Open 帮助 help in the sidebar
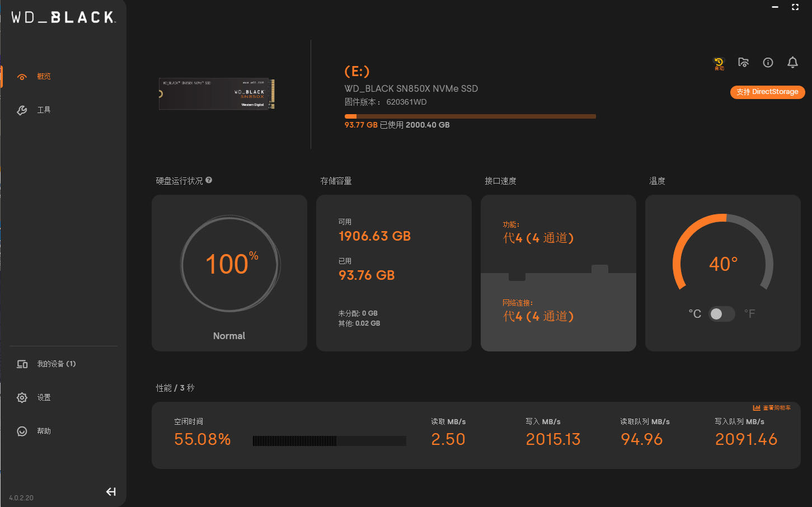The height and width of the screenshot is (507, 812). (44, 431)
